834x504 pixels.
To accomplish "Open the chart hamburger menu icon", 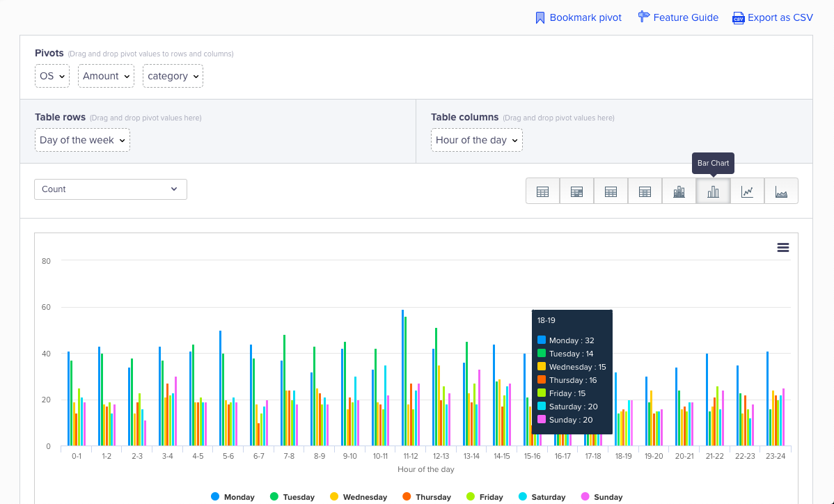I will 783,248.
